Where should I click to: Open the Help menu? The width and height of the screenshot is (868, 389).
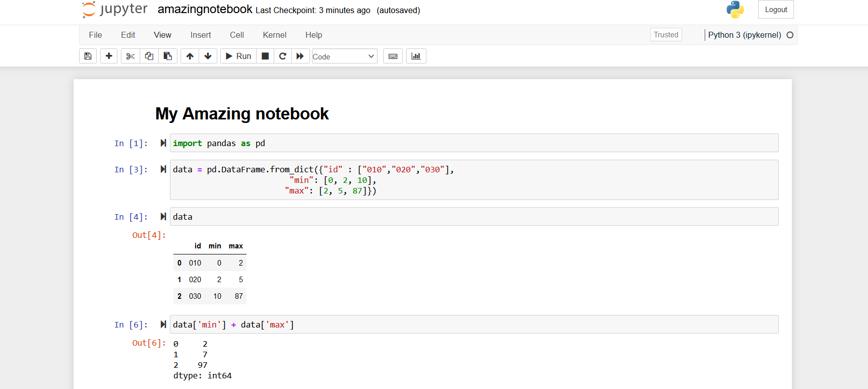pyautogui.click(x=314, y=35)
